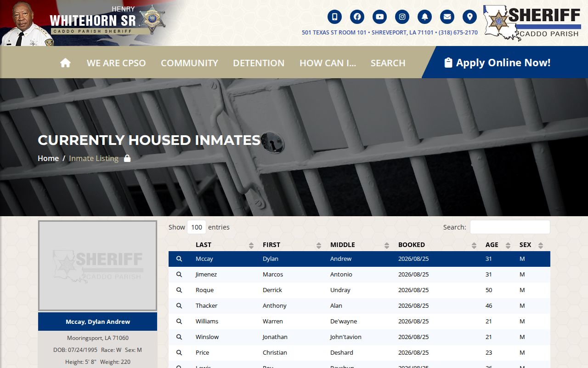This screenshot has width=588, height=368.
Task: Open the YouTube channel icon
Action: tap(379, 17)
